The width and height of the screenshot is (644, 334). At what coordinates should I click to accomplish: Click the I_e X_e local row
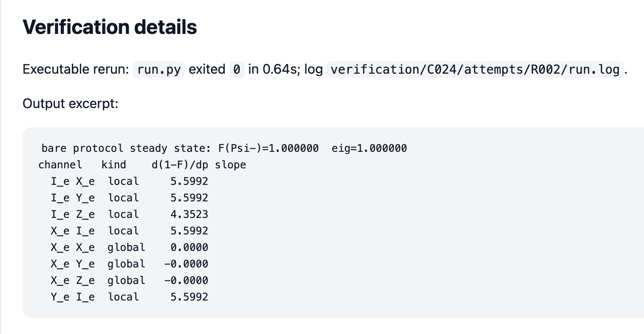(130, 181)
